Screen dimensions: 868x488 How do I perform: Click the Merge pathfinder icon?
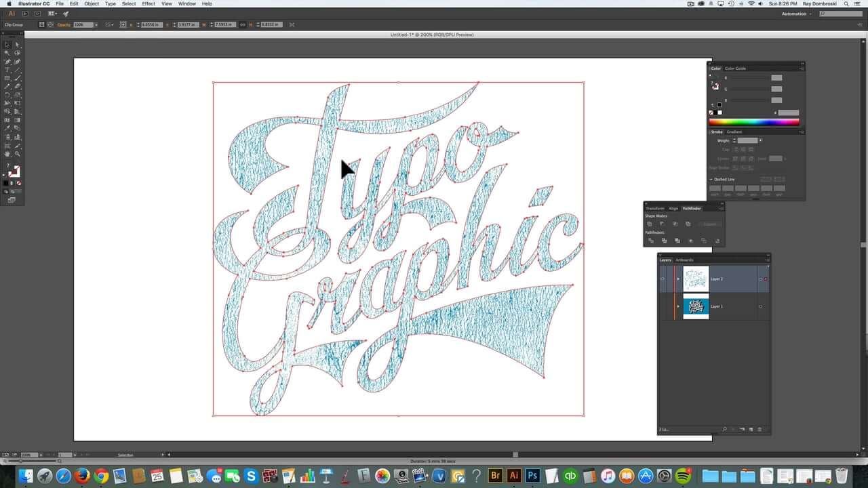[x=677, y=241]
